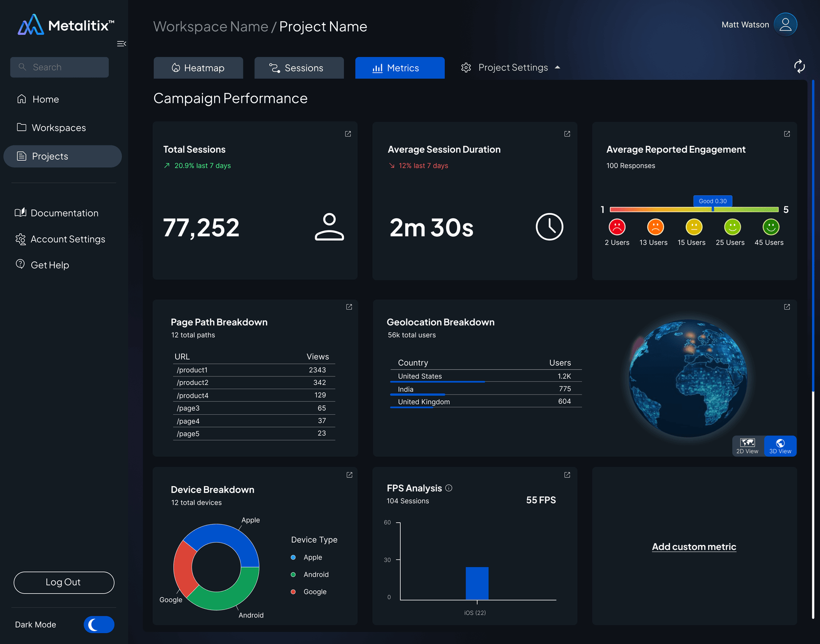Expand the Geolocation Breakdown card

click(x=786, y=307)
